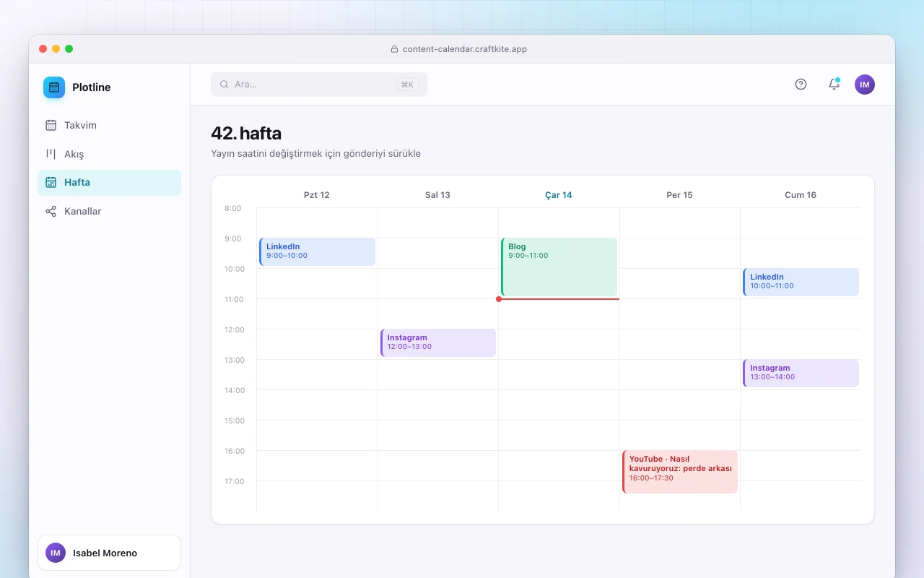Click the Per 15 day header
Viewport: 924px width, 578px height.
coord(679,195)
